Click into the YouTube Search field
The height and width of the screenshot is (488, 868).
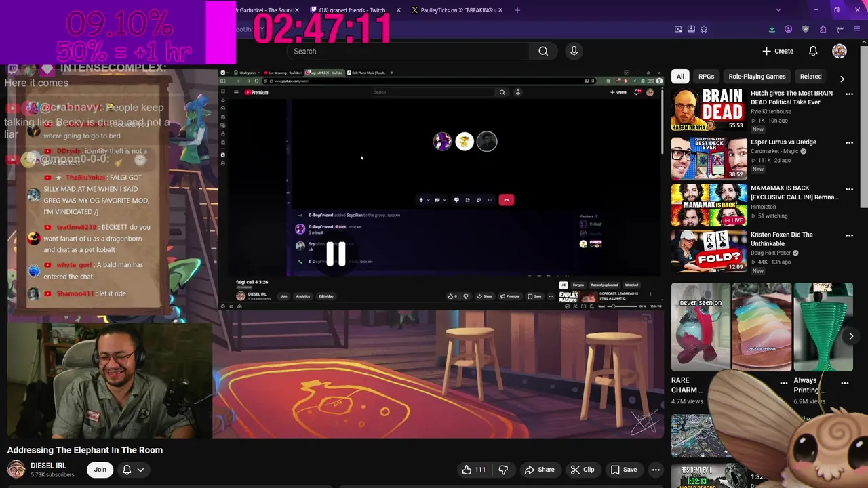click(408, 51)
